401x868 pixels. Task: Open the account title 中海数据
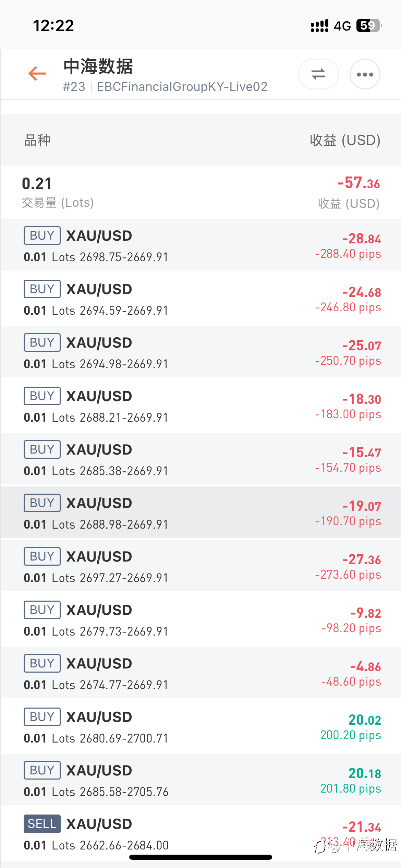[x=98, y=67]
